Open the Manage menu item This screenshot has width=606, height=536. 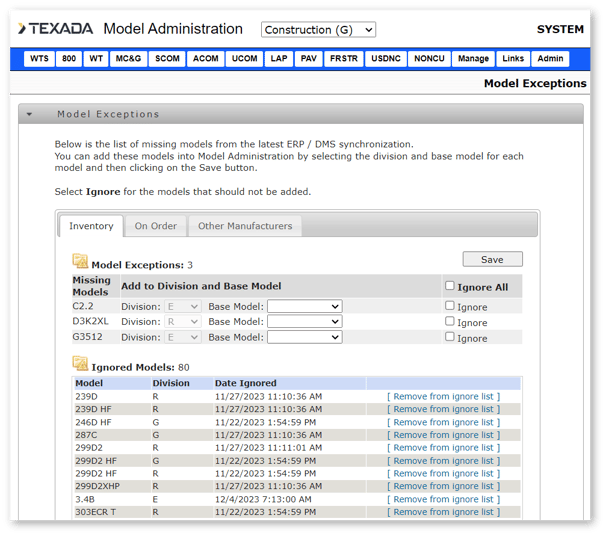click(473, 59)
